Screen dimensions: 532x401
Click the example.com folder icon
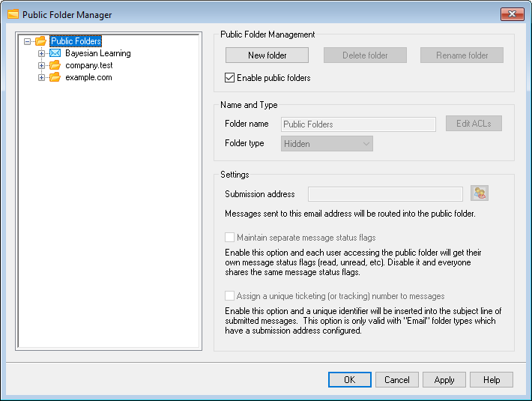pyautogui.click(x=55, y=77)
